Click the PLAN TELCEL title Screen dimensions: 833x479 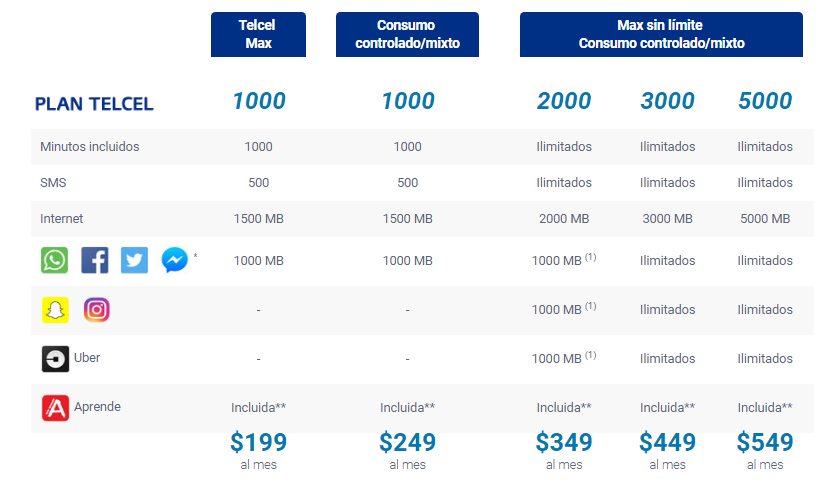[x=94, y=104]
